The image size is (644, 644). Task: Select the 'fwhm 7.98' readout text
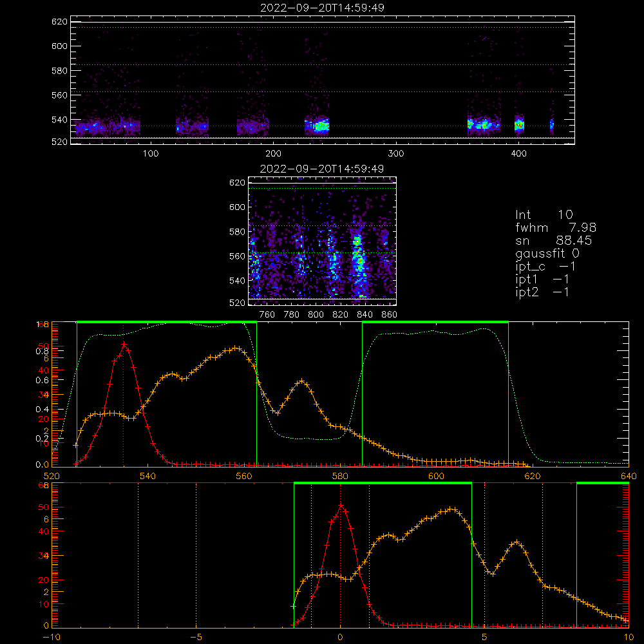click(556, 227)
